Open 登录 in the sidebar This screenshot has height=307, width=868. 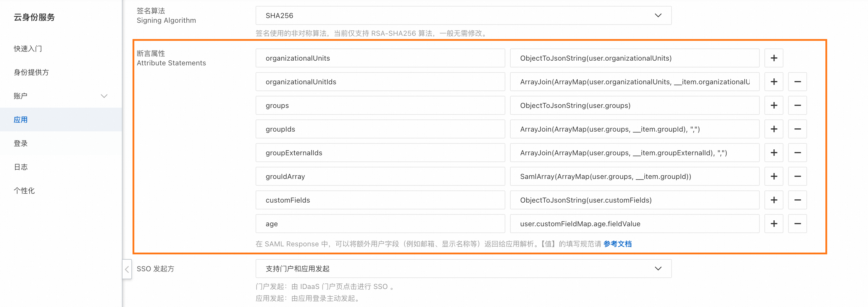(x=61, y=143)
